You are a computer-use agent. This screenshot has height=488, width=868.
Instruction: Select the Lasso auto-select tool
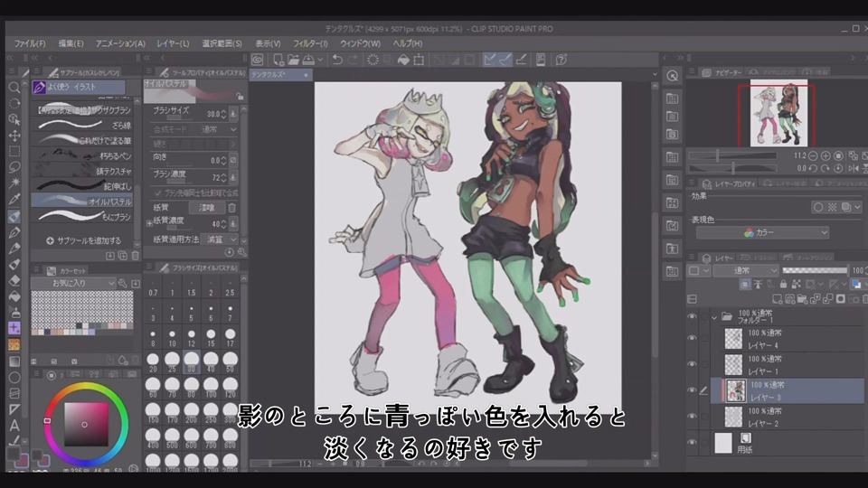click(x=15, y=167)
